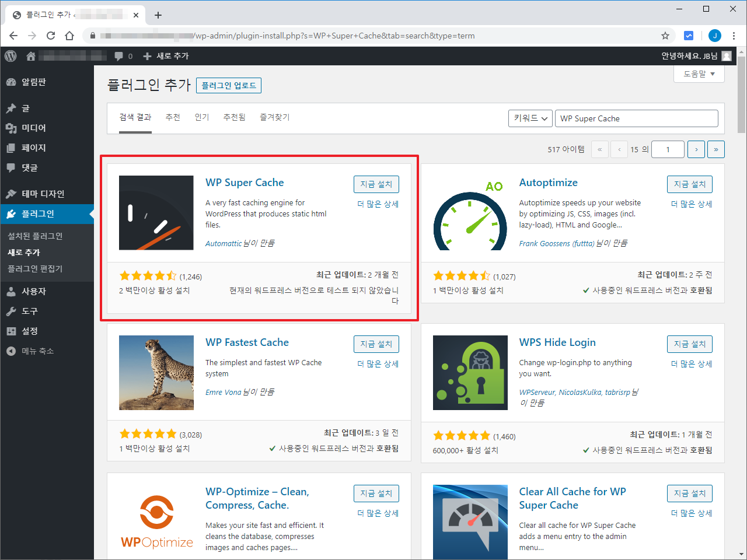Switch to the 추천 tab
The image size is (747, 560).
click(173, 118)
